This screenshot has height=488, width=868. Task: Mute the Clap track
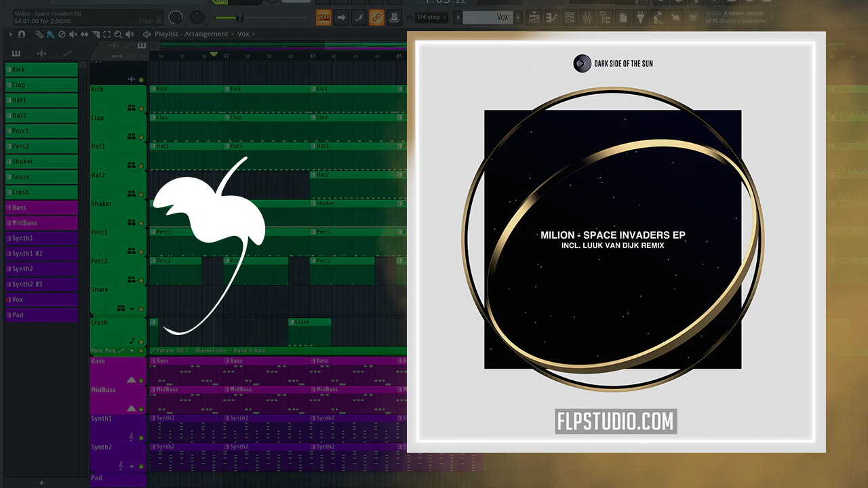pyautogui.click(x=141, y=137)
